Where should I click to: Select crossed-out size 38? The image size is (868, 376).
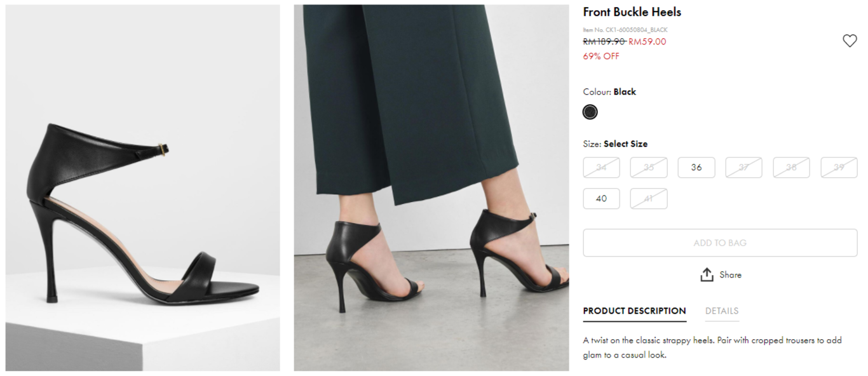(791, 168)
